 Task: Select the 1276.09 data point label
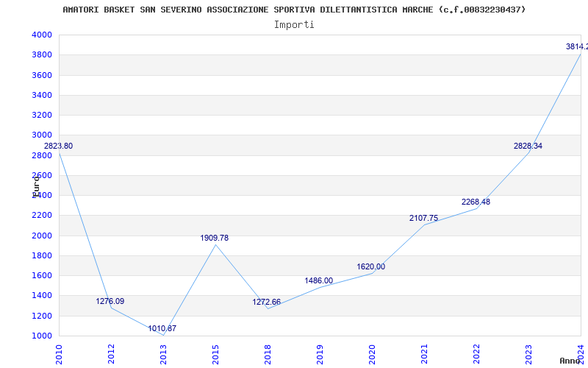coord(110,301)
